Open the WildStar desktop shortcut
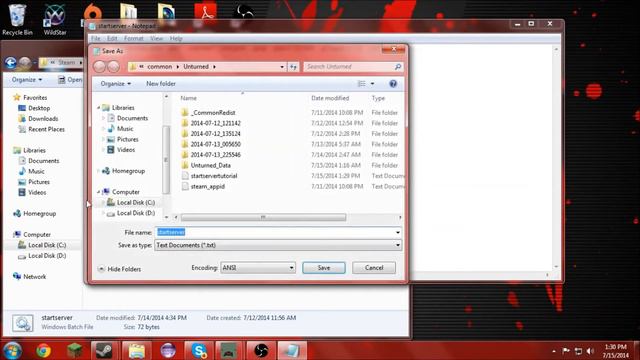640x360 pixels. pos(55,19)
